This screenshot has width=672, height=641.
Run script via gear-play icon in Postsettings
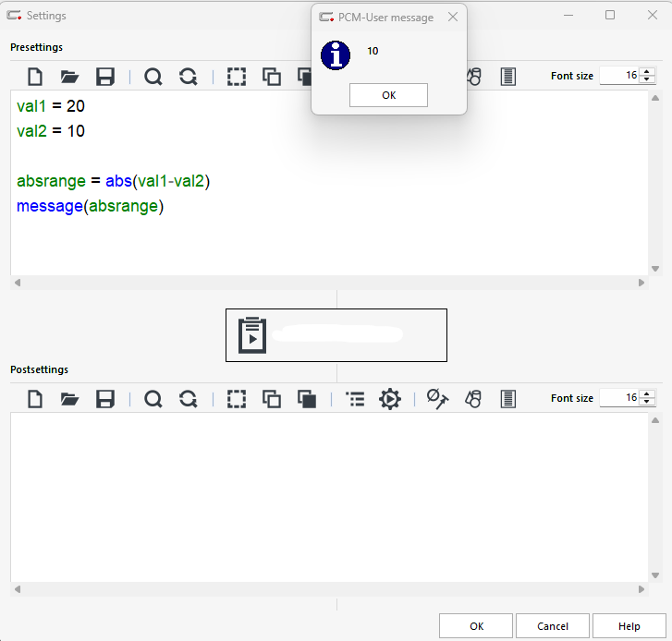click(x=390, y=399)
